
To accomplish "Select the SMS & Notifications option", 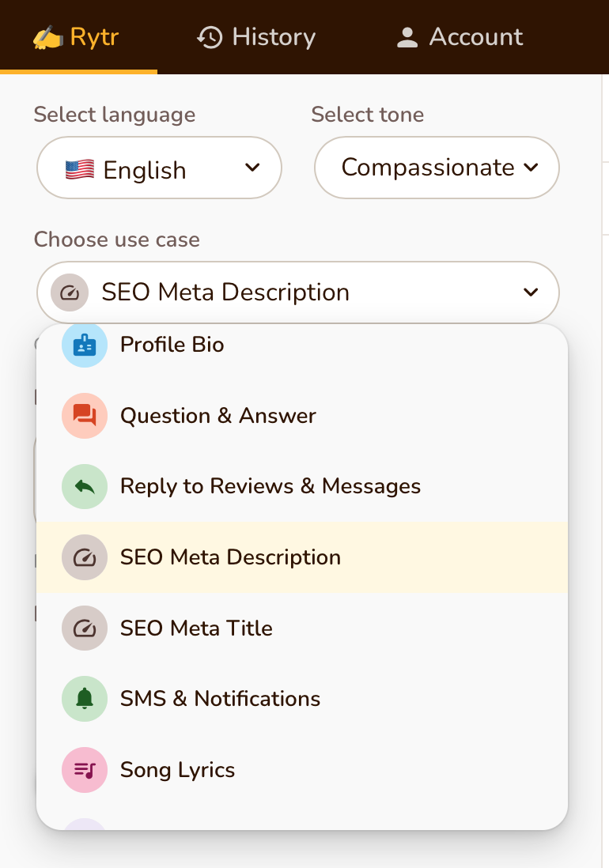I will (302, 699).
